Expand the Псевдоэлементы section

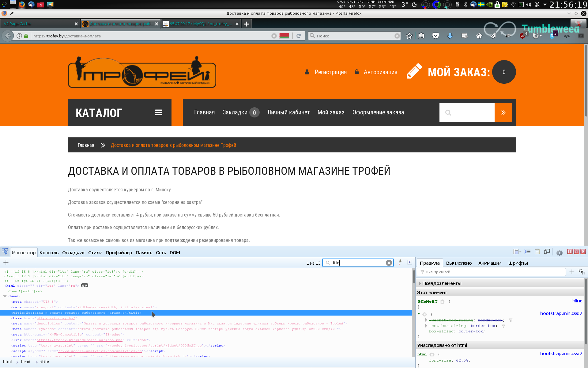[x=420, y=283]
